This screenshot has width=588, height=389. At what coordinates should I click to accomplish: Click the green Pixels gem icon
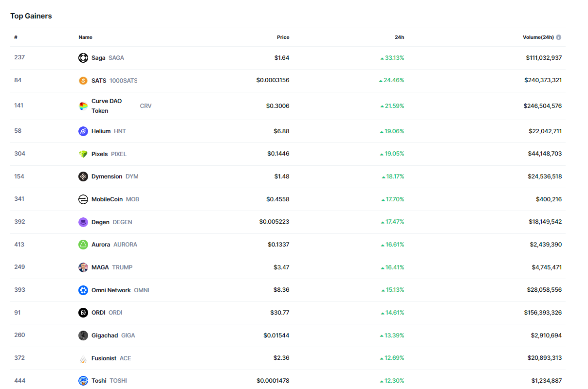83,154
